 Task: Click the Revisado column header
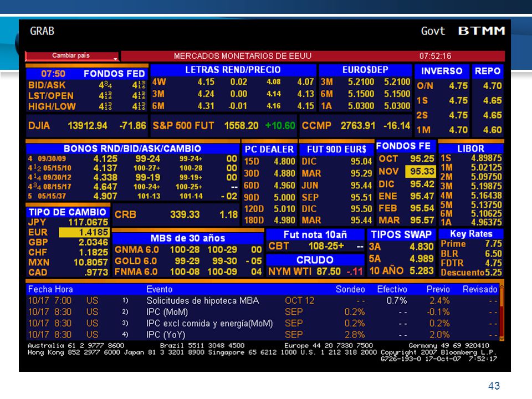pyautogui.click(x=480, y=289)
